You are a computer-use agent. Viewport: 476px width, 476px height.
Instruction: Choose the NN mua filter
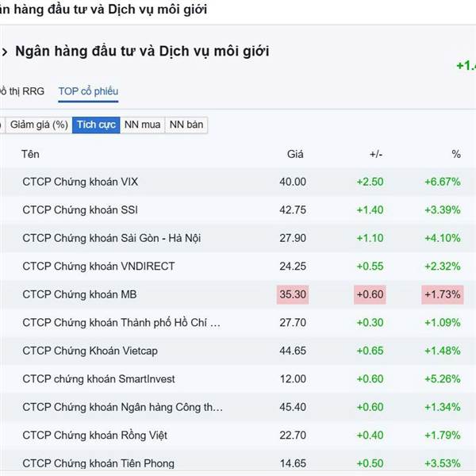pyautogui.click(x=143, y=125)
